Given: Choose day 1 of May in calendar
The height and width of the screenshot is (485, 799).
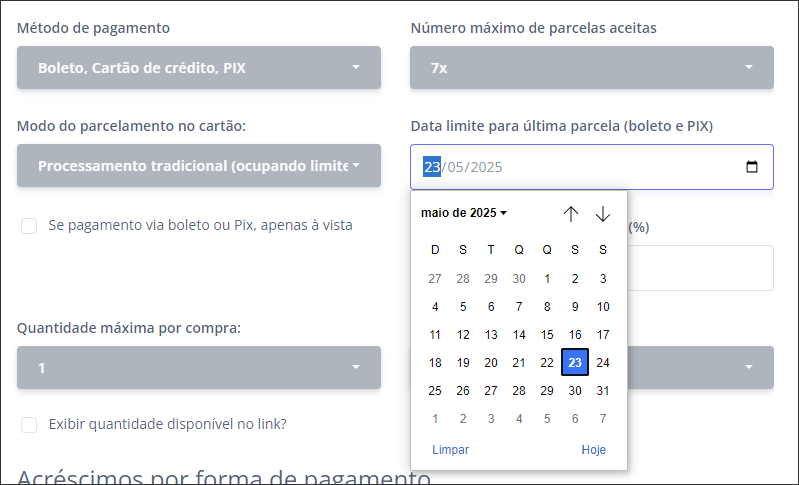Looking at the screenshot, I should [547, 278].
